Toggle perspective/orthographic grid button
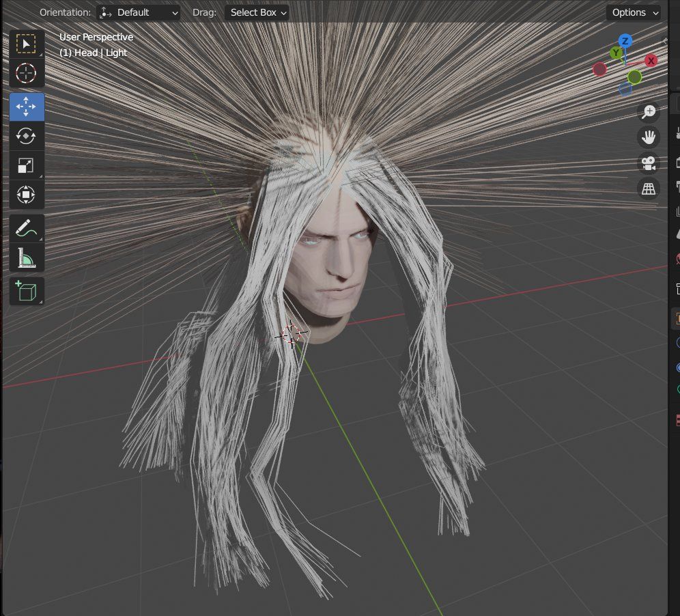The height and width of the screenshot is (616, 680). [648, 189]
